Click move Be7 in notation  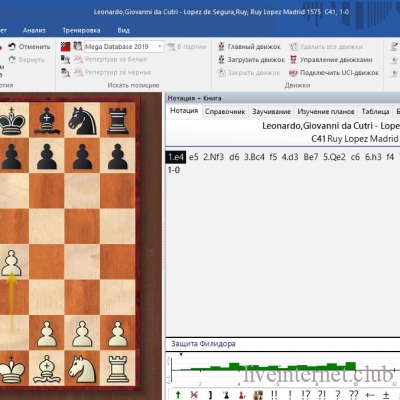tap(311, 157)
